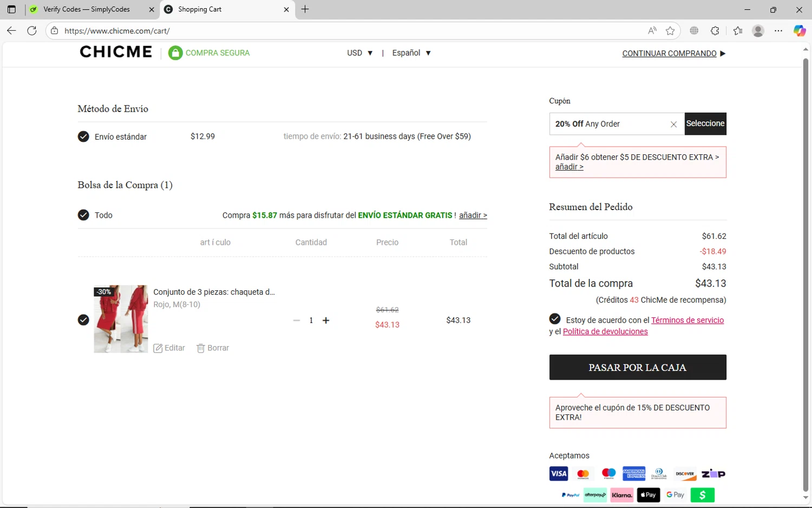Image resolution: width=812 pixels, height=508 pixels.
Task: Click PASAR POR LA CAJA button
Action: coord(638,367)
